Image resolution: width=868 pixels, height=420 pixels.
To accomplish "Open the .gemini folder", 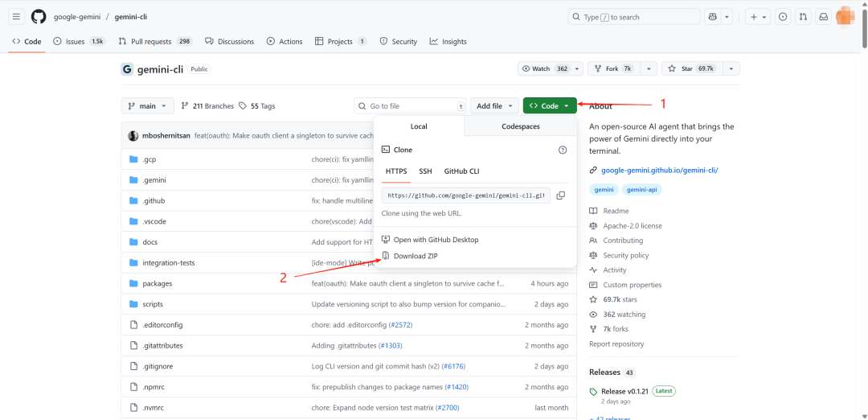I will click(154, 180).
